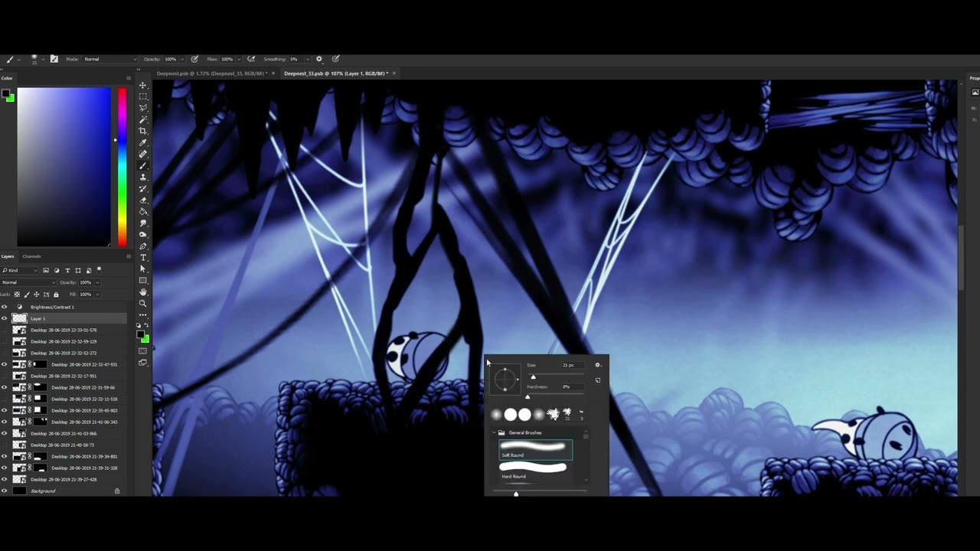The width and height of the screenshot is (980, 551).
Task: Open the Smoothing dropdown arrow
Action: (308, 59)
